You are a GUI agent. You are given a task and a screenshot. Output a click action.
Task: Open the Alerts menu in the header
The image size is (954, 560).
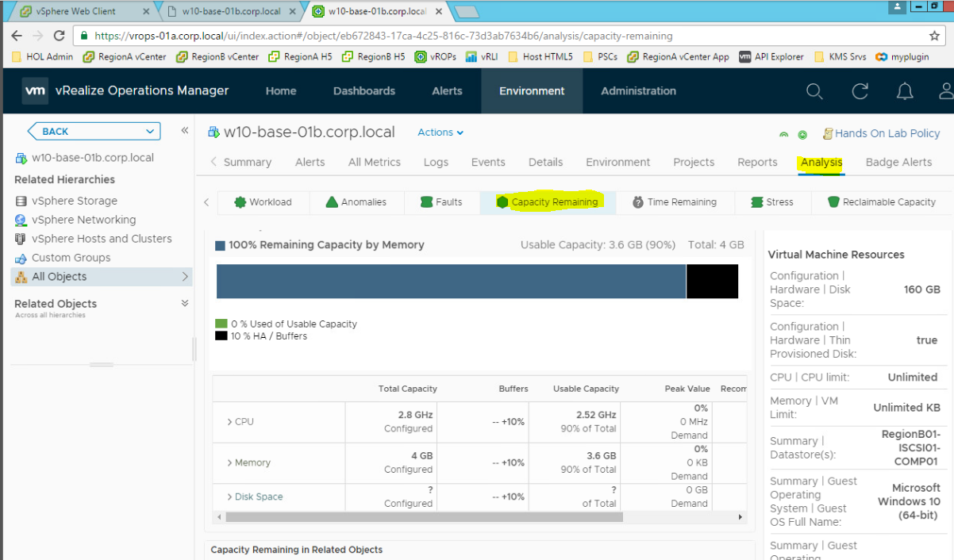point(447,91)
